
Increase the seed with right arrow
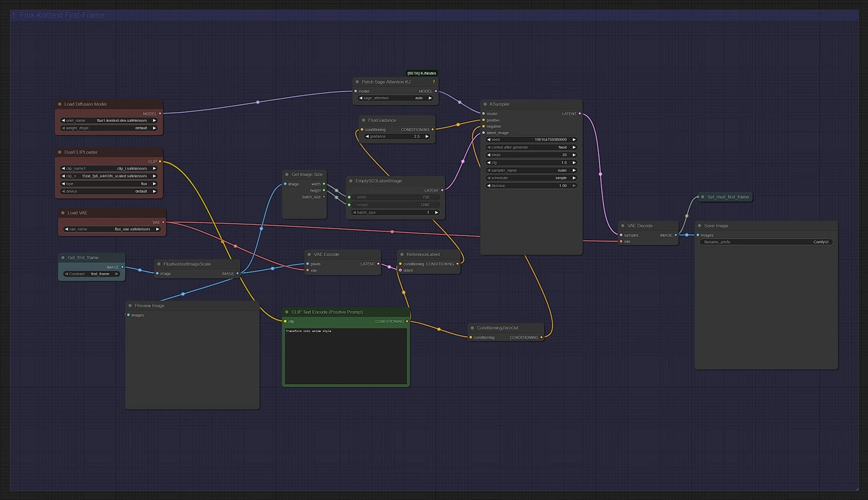pyautogui.click(x=574, y=139)
